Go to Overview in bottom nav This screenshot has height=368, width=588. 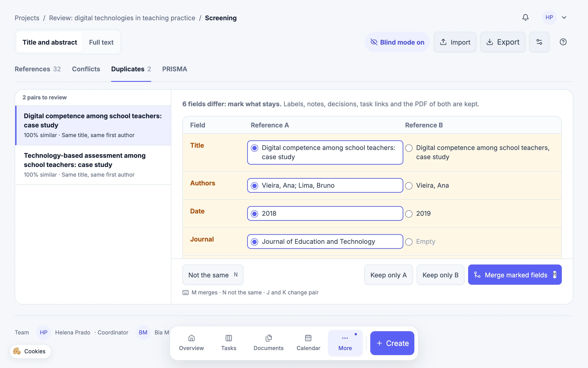click(x=192, y=343)
